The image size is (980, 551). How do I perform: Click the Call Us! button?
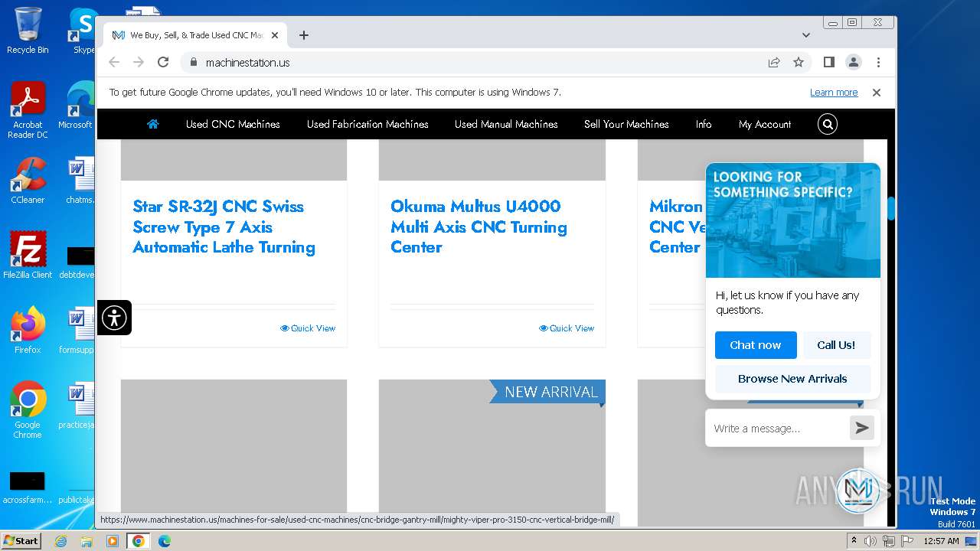(x=836, y=345)
